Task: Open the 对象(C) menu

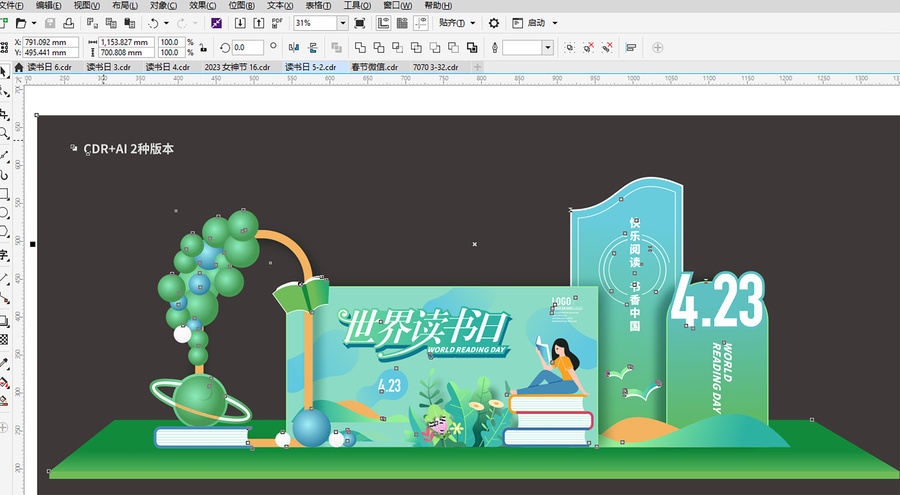Action: point(163,6)
